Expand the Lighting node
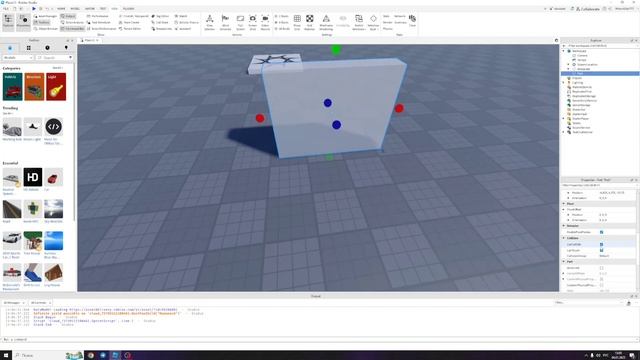640x360 pixels. 564,82
